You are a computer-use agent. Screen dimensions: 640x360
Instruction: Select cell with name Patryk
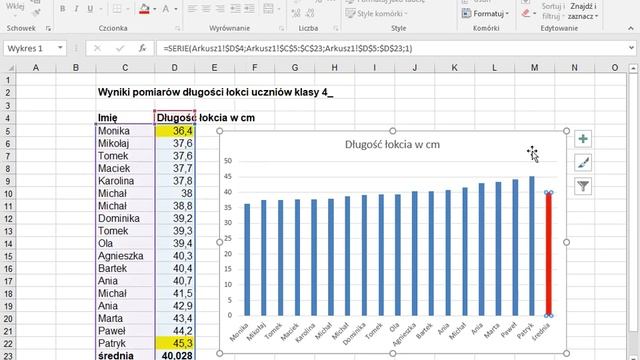[x=125, y=343]
